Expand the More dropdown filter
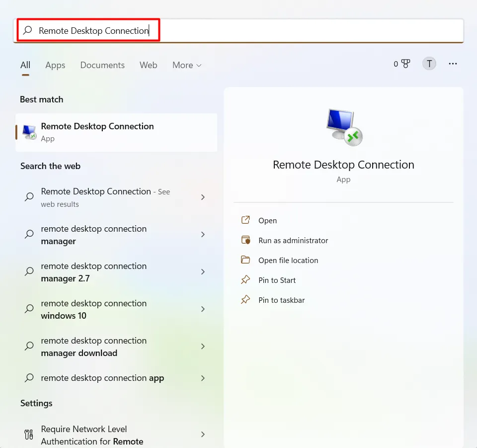The height and width of the screenshot is (448, 477). [187, 65]
